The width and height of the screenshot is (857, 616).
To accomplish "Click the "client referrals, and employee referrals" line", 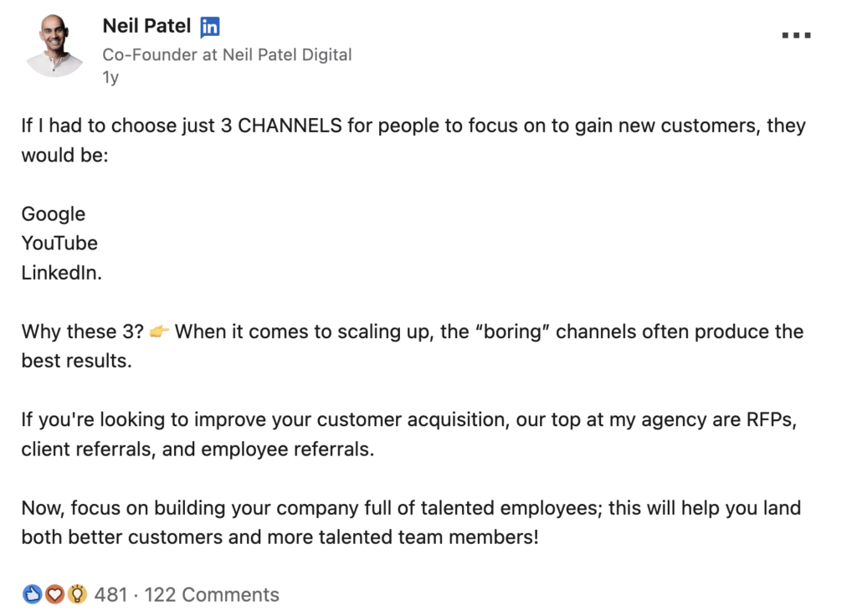I will click(x=198, y=449).
